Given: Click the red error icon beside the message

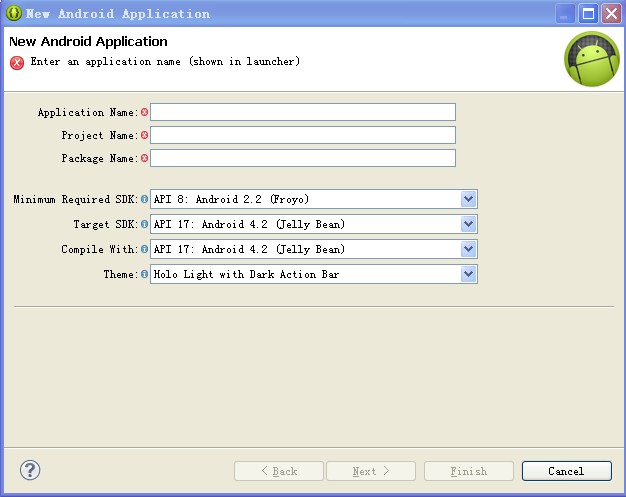Looking at the screenshot, I should pos(17,62).
